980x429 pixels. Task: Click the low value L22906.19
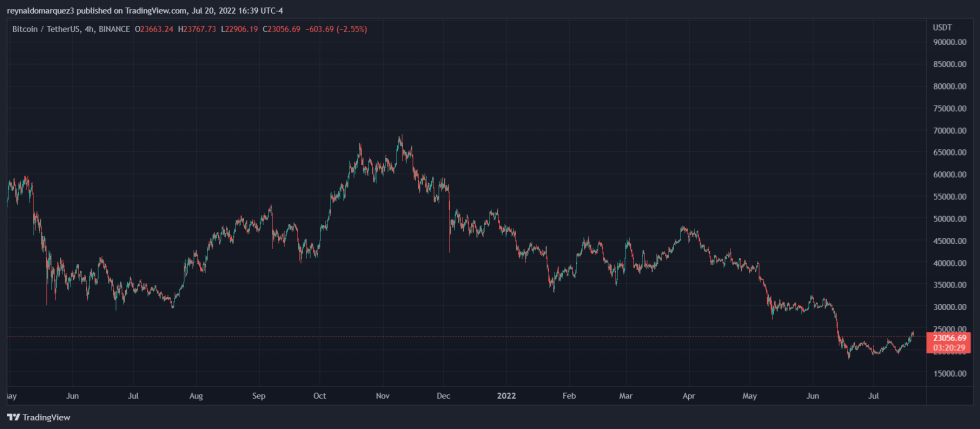click(x=240, y=29)
